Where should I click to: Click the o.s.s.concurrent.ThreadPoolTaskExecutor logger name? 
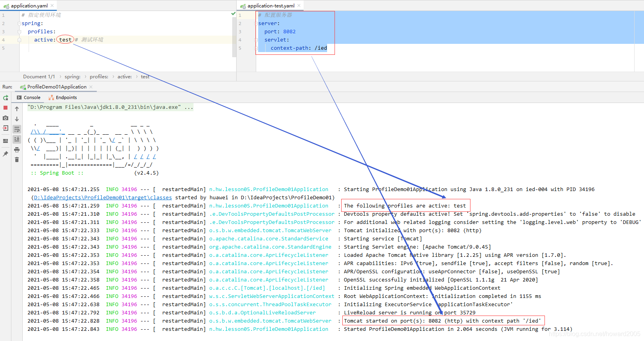click(270, 305)
